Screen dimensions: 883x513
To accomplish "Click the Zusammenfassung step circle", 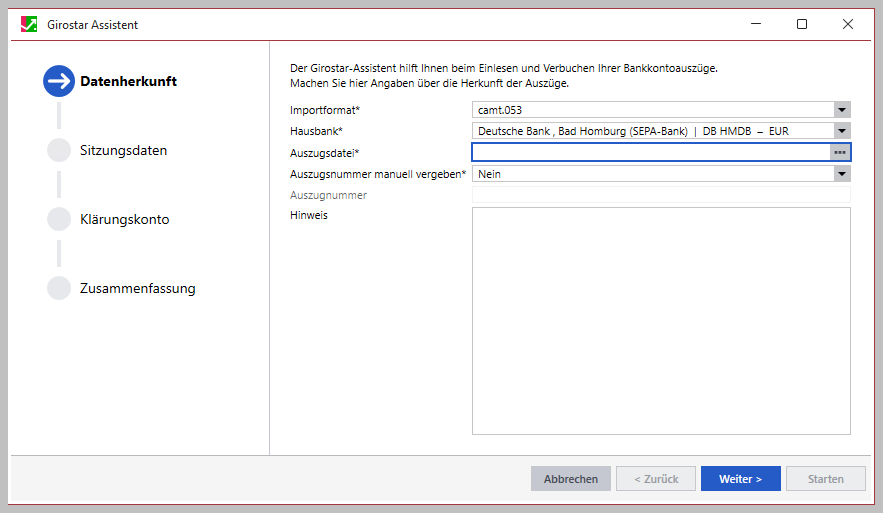I will [x=59, y=288].
